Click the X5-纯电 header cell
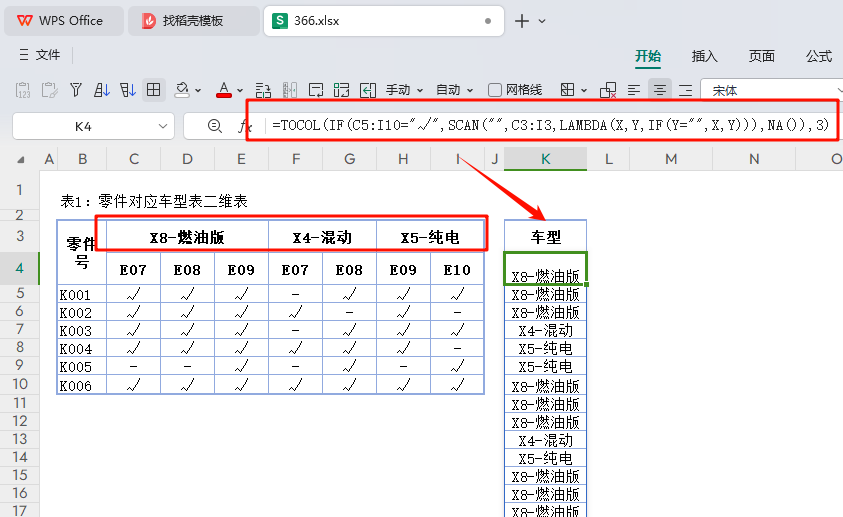843x517 pixels. coord(430,237)
